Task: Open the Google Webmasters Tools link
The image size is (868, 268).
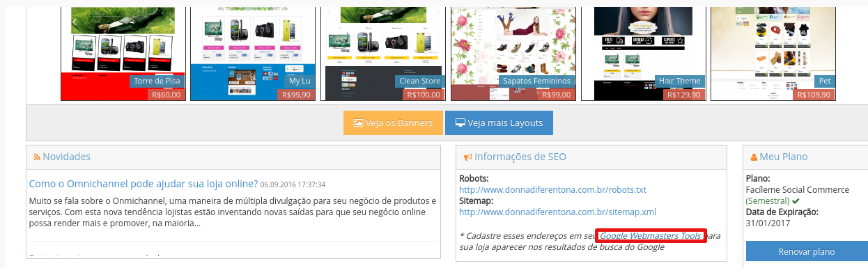Action: pos(651,236)
